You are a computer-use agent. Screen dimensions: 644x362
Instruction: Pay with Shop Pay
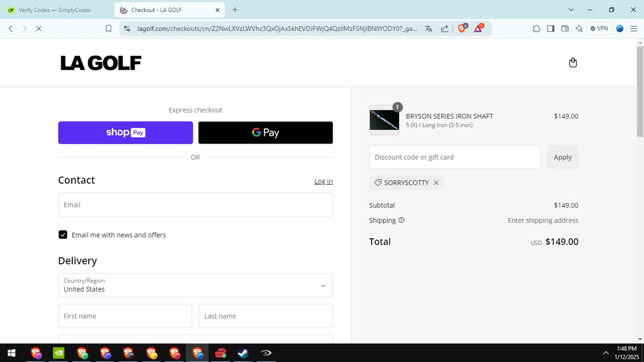point(125,133)
